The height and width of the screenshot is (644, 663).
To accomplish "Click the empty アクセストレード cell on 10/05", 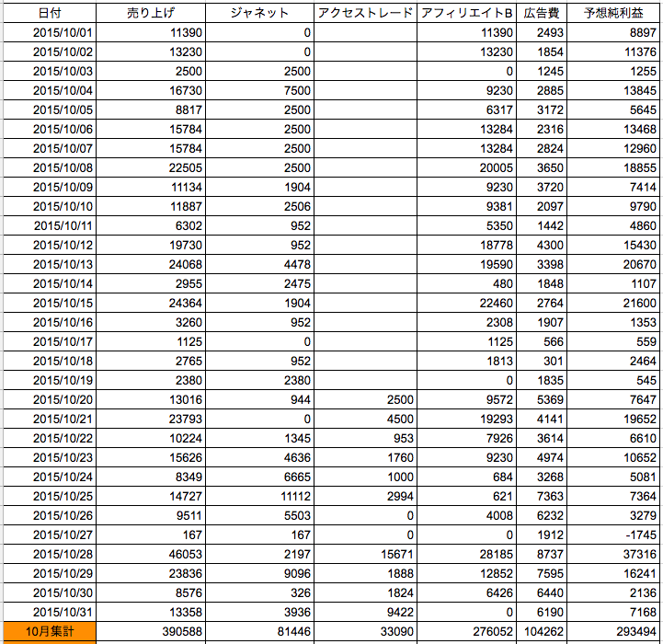I will [x=365, y=109].
